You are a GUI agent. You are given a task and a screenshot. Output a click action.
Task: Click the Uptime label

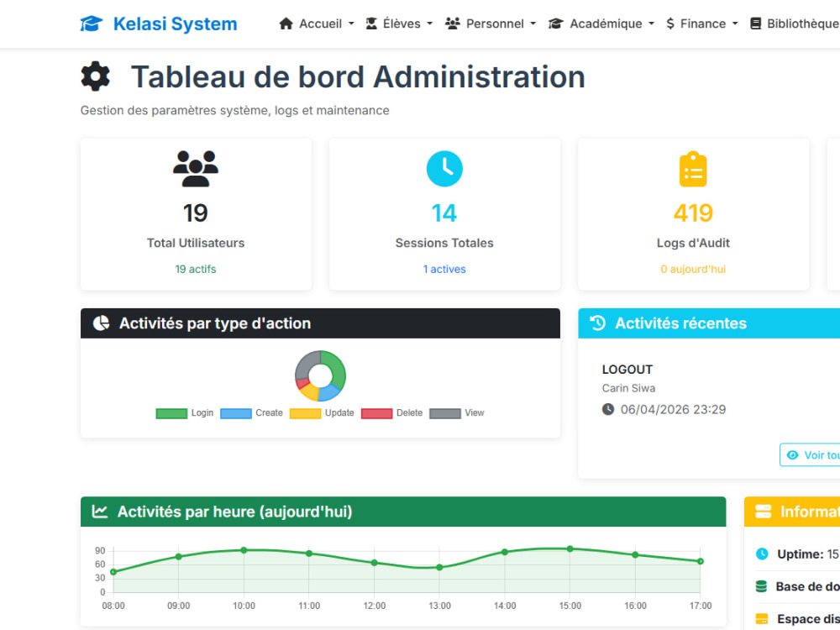click(801, 554)
